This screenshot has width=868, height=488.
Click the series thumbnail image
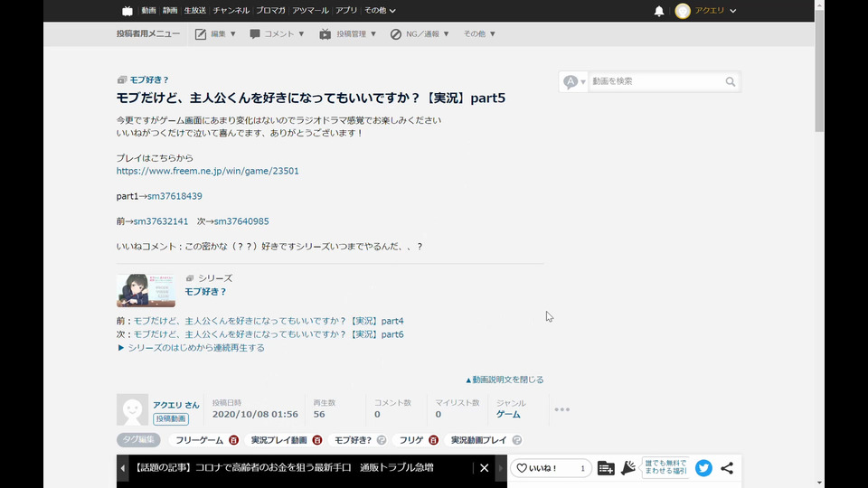pos(146,290)
